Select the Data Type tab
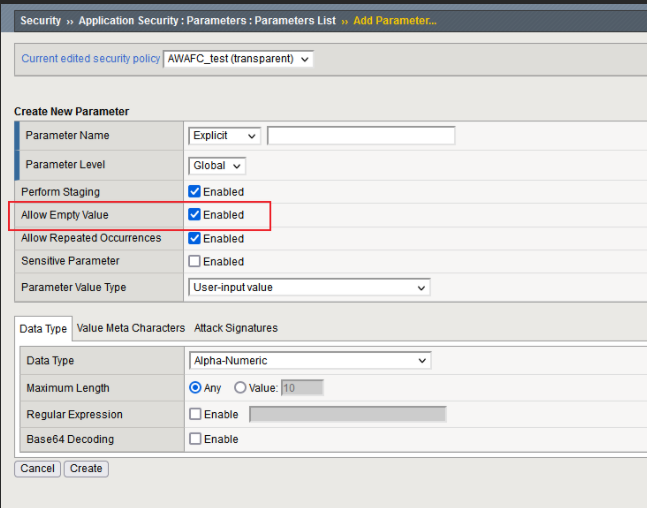The image size is (647, 508). [x=43, y=328]
